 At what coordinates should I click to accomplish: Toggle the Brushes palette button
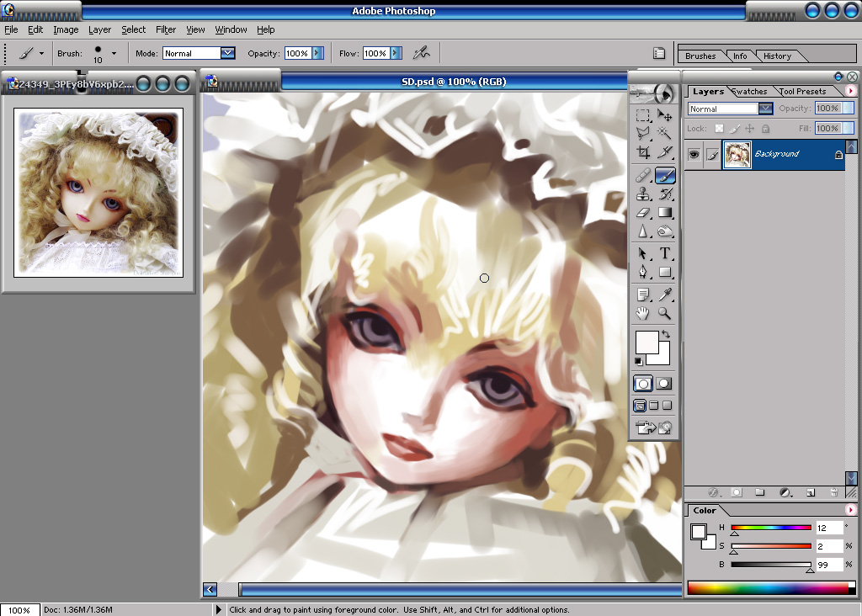pos(658,53)
